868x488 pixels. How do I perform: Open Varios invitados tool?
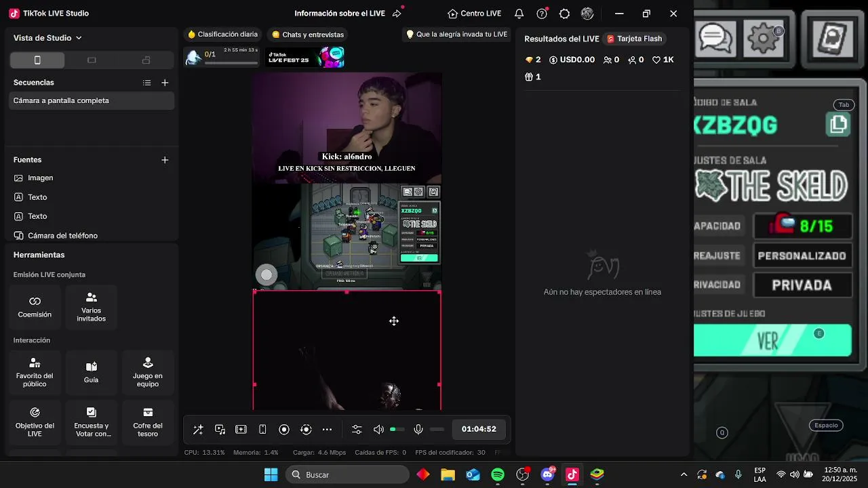pos(92,307)
